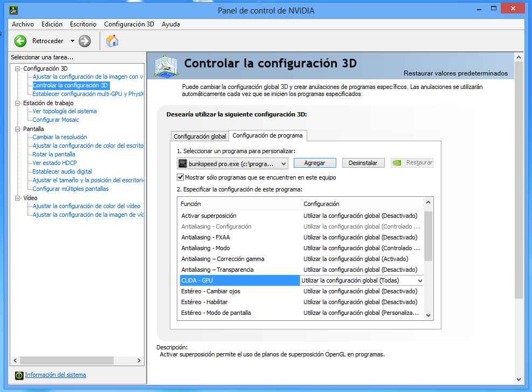Open the Configuración 3D menu
532x392 pixels.
[129, 24]
